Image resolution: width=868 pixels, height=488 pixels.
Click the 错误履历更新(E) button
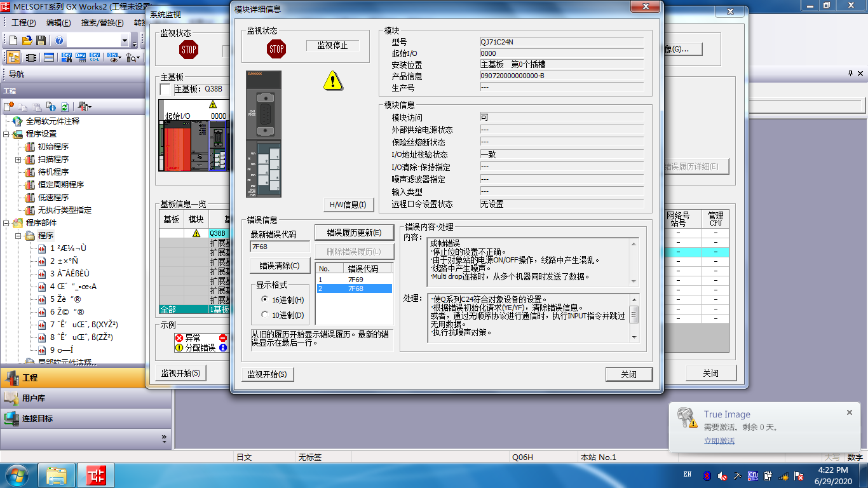pos(354,233)
